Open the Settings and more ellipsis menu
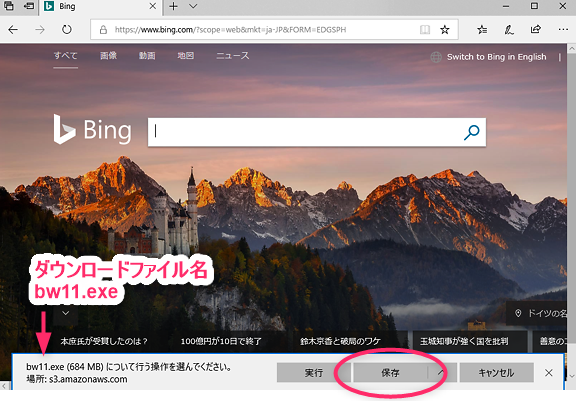Screen dimensions: 576x401 click(563, 29)
